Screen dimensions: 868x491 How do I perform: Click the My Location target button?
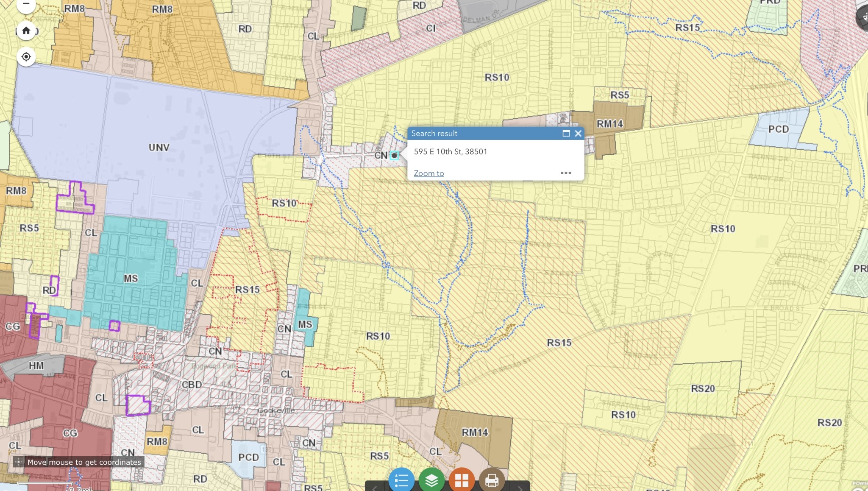click(x=26, y=57)
